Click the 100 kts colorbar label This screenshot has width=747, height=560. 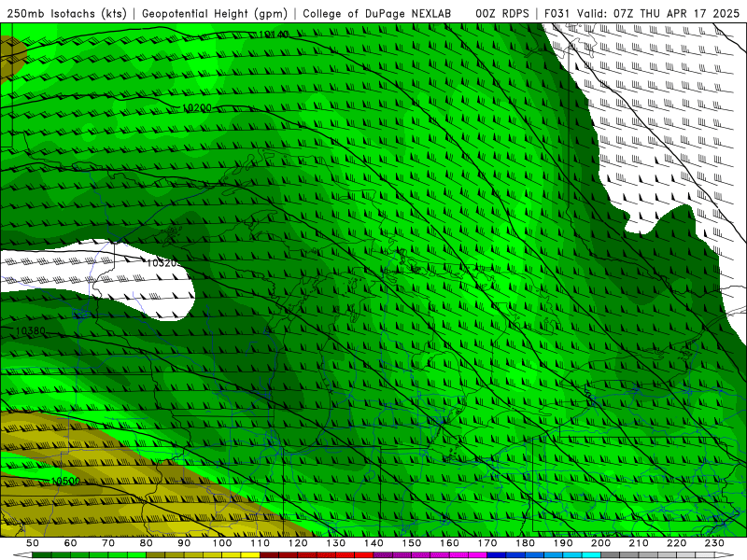pos(222,543)
